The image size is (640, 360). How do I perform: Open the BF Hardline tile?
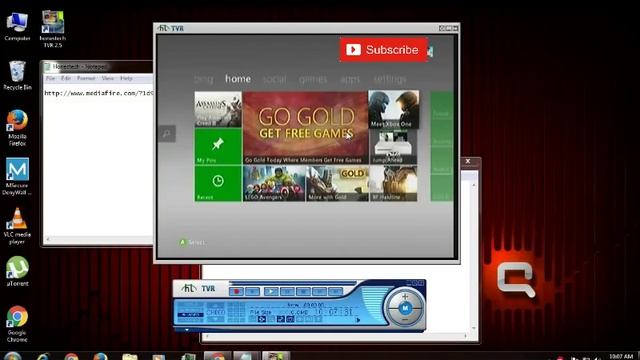pos(393,184)
